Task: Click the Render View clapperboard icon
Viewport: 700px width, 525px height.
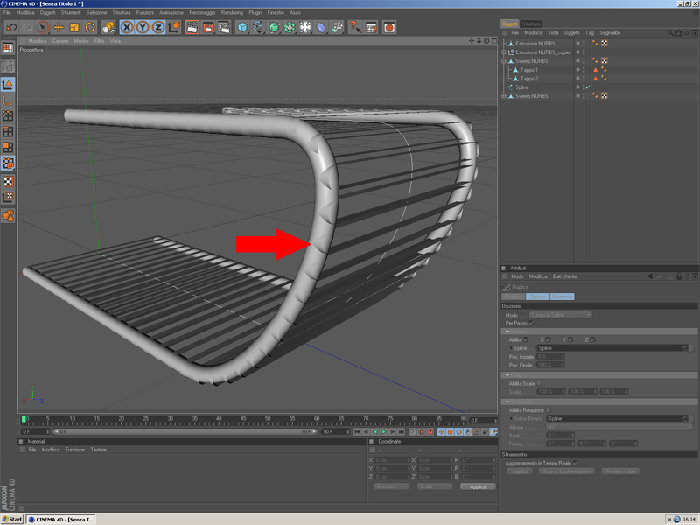Action: pos(192,28)
